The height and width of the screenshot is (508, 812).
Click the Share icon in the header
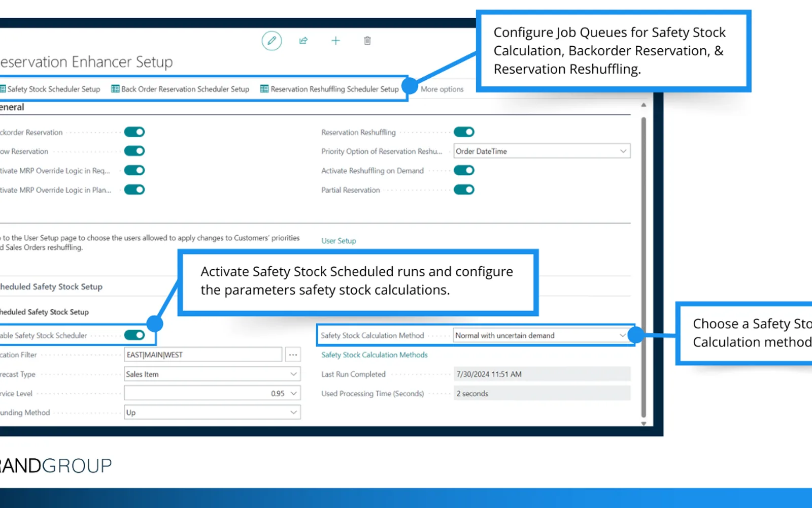(x=303, y=41)
